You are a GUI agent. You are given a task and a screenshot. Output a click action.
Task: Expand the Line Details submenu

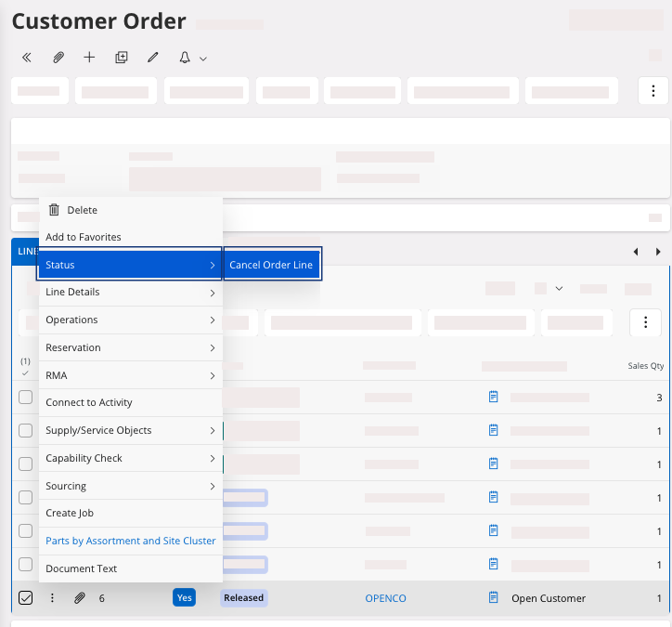[129, 293]
